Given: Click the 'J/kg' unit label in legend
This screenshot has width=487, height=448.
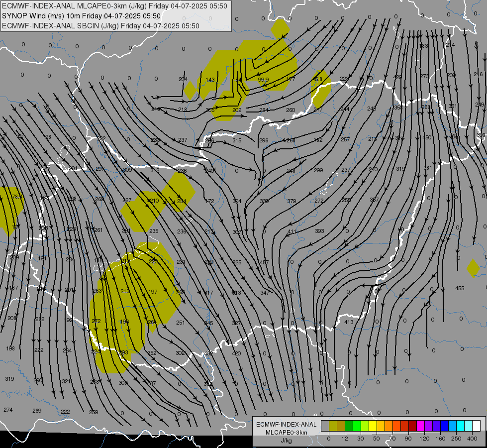Looking at the screenshot, I should click(286, 441).
